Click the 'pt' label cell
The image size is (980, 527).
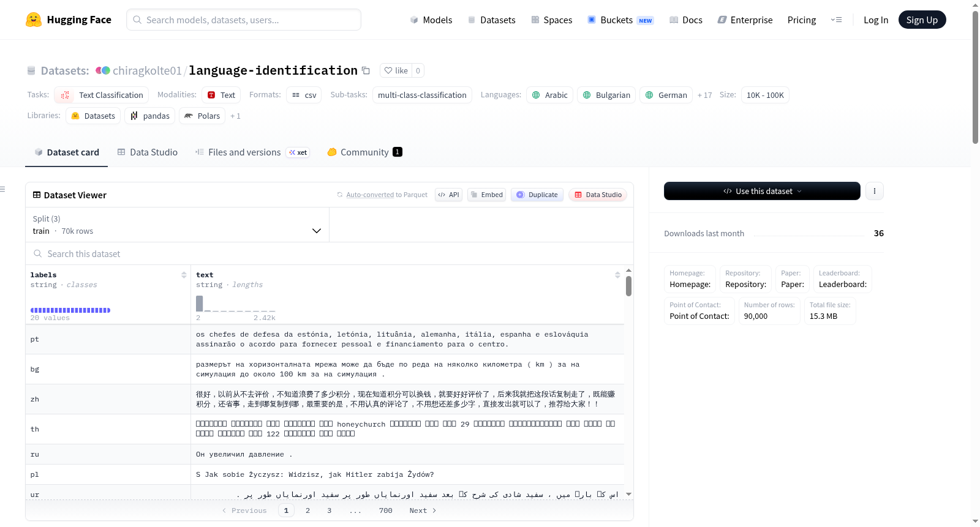[x=108, y=339]
